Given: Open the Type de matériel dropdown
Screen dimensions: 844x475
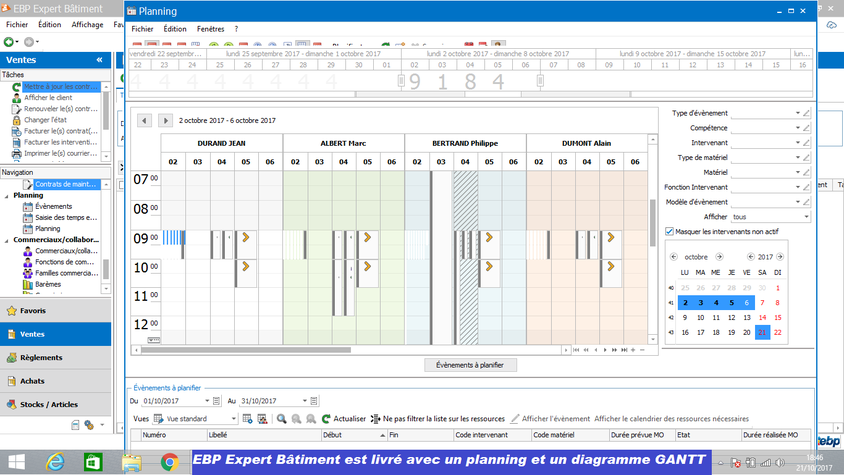Looking at the screenshot, I should pos(798,158).
